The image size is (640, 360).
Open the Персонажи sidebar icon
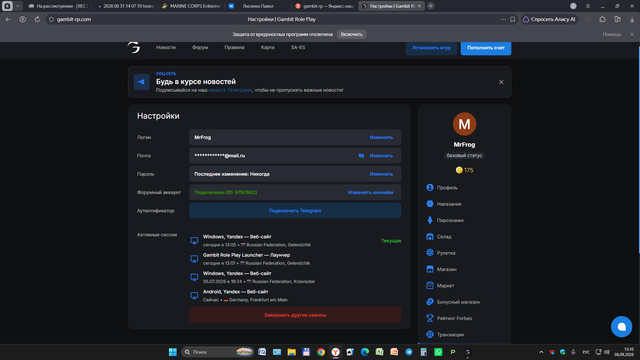(430, 220)
